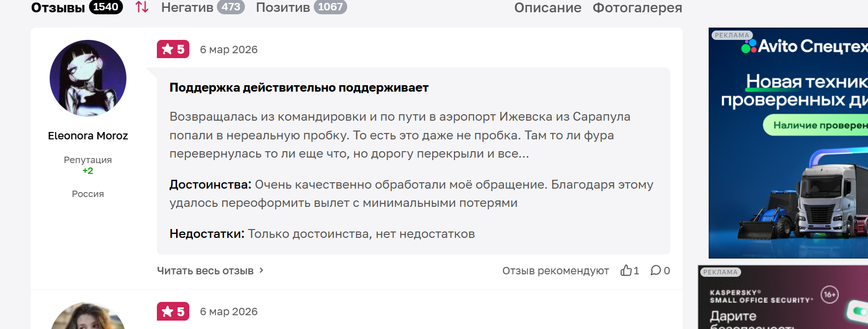The image size is (868, 329).
Task: Expand review via chevron after Читать весь отзыв
Action: [262, 270]
